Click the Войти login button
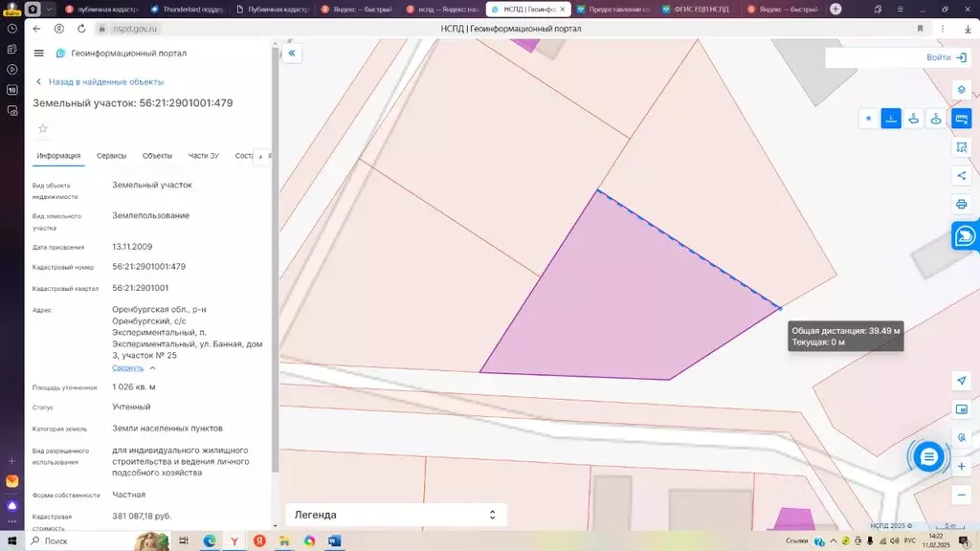 coord(947,57)
